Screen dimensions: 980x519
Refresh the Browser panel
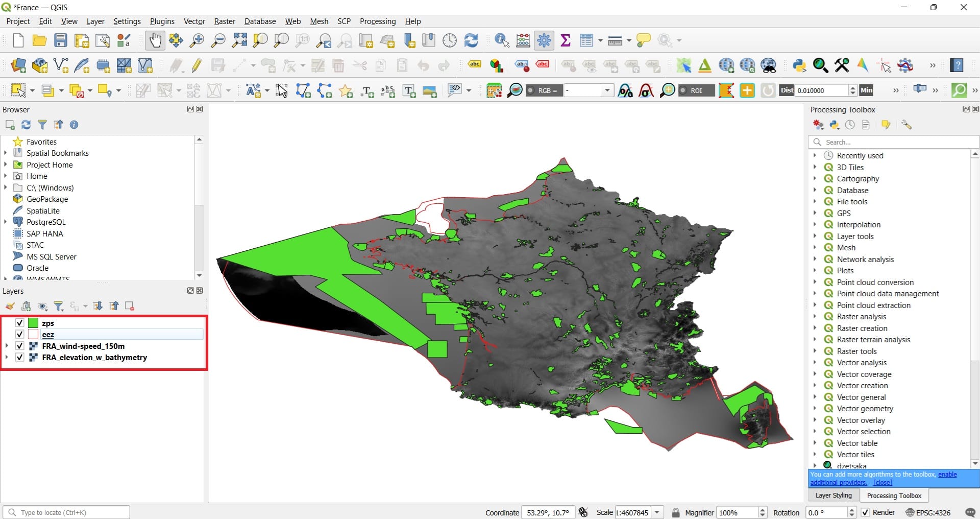(26, 125)
